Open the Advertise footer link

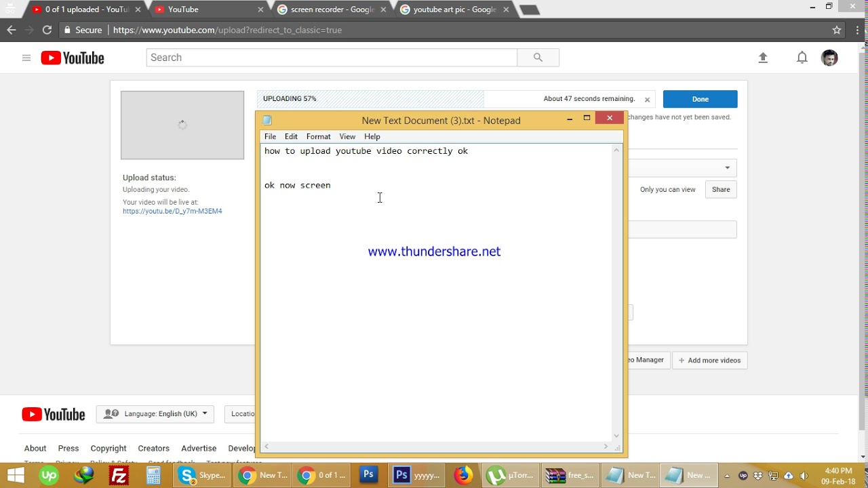click(199, 448)
